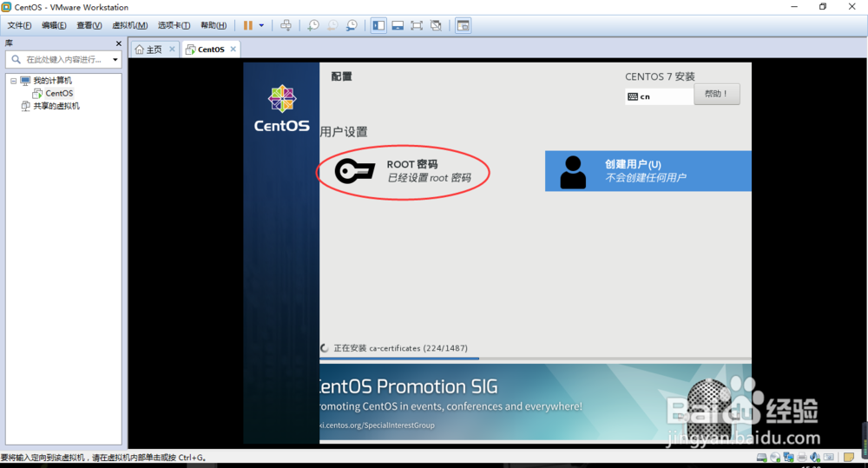Open the power options dropdown arrow
The height and width of the screenshot is (468, 868).
[261, 25]
